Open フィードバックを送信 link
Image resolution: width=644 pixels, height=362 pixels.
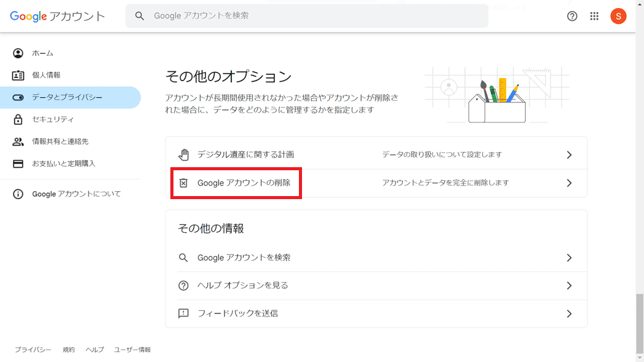point(238,313)
